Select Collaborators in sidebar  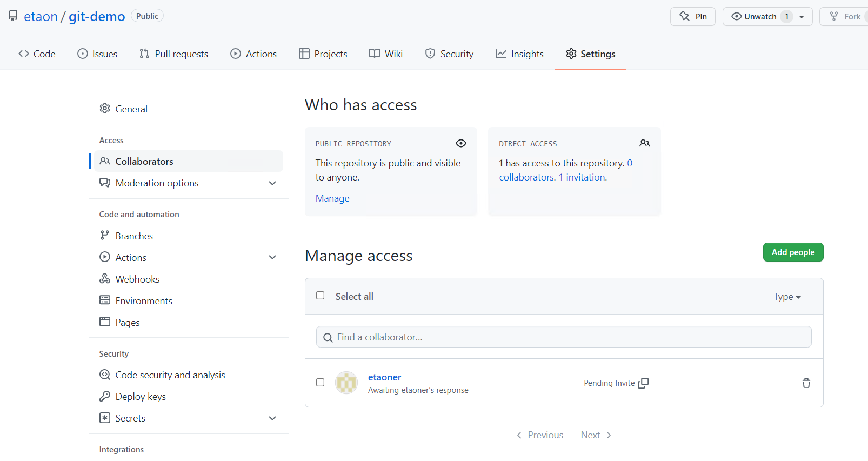pos(189,162)
